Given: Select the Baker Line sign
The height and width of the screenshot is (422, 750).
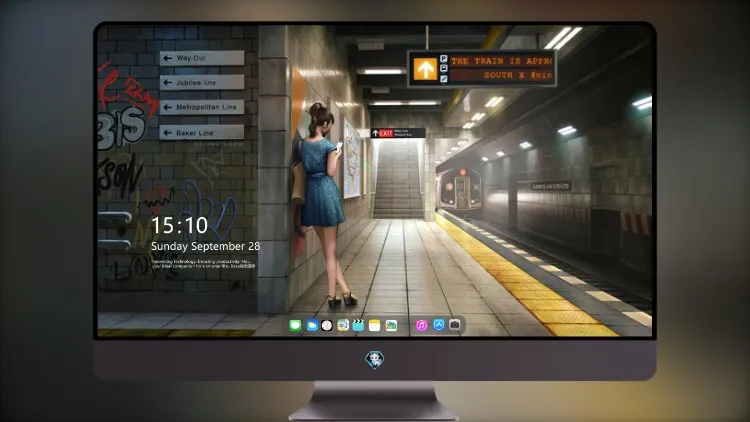Looking at the screenshot, I should coord(202,133).
